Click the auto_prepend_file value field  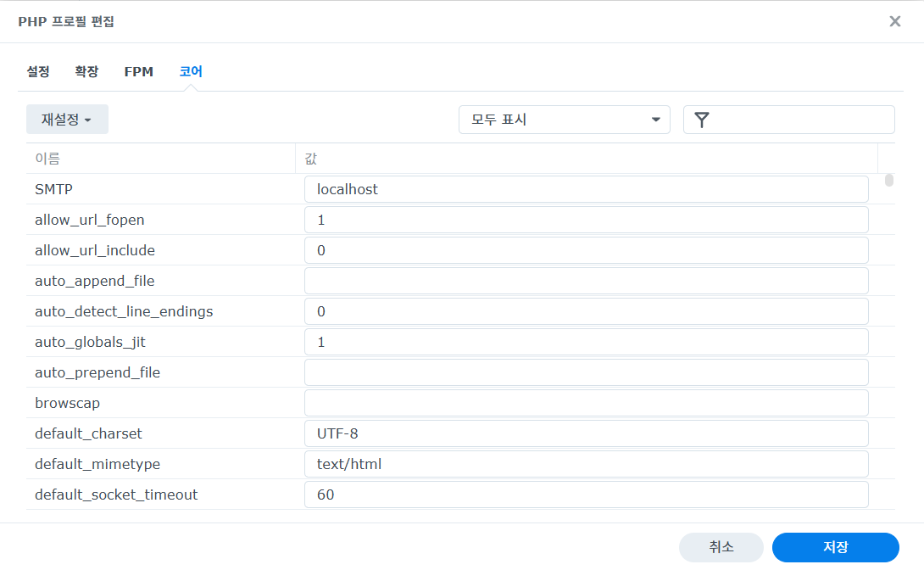[x=587, y=372]
